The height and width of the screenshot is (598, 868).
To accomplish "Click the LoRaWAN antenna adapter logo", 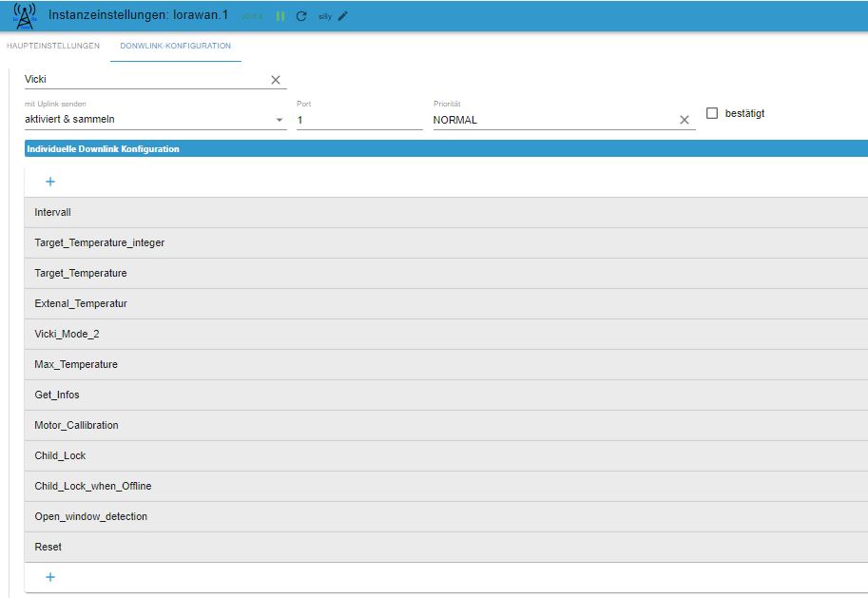I will tap(25, 15).
